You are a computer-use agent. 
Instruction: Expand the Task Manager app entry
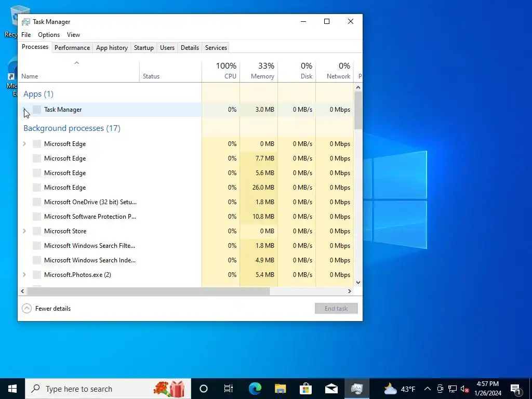point(24,109)
